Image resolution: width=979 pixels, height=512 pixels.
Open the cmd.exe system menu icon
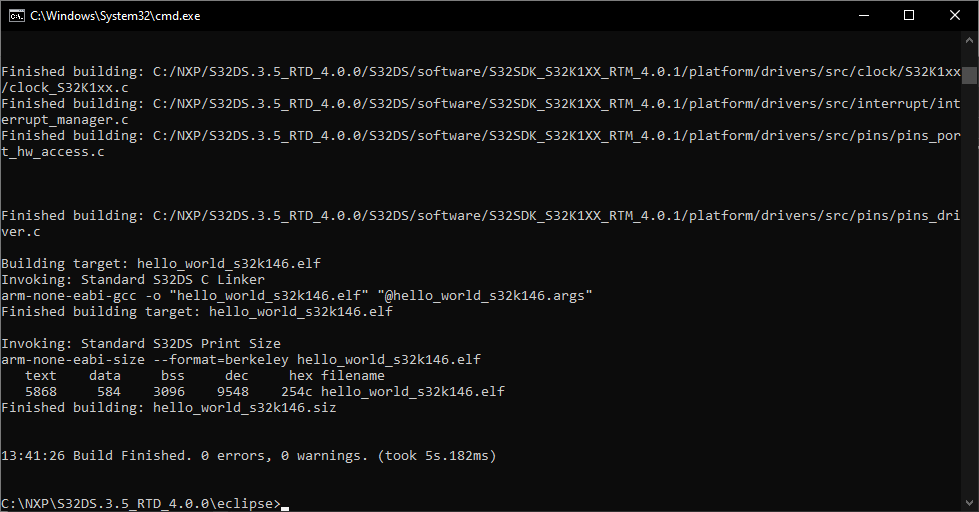(16, 15)
